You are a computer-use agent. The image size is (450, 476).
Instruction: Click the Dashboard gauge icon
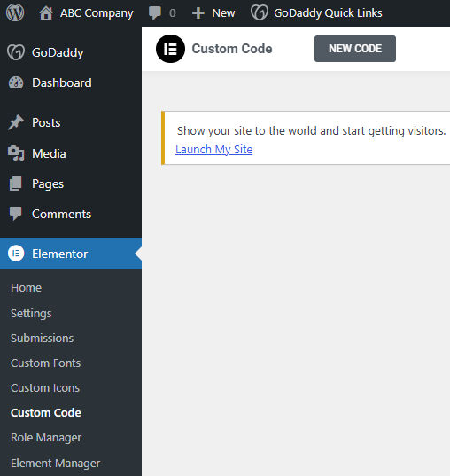click(16, 82)
